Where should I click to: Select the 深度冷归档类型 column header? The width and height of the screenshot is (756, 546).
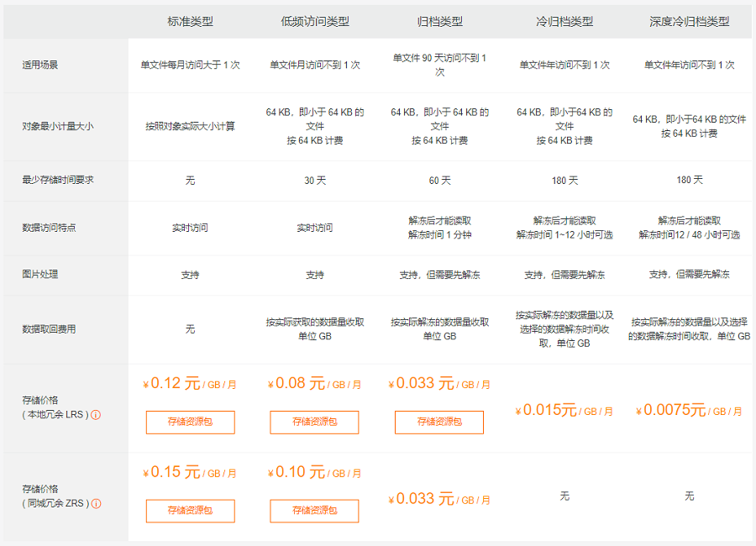click(690, 22)
